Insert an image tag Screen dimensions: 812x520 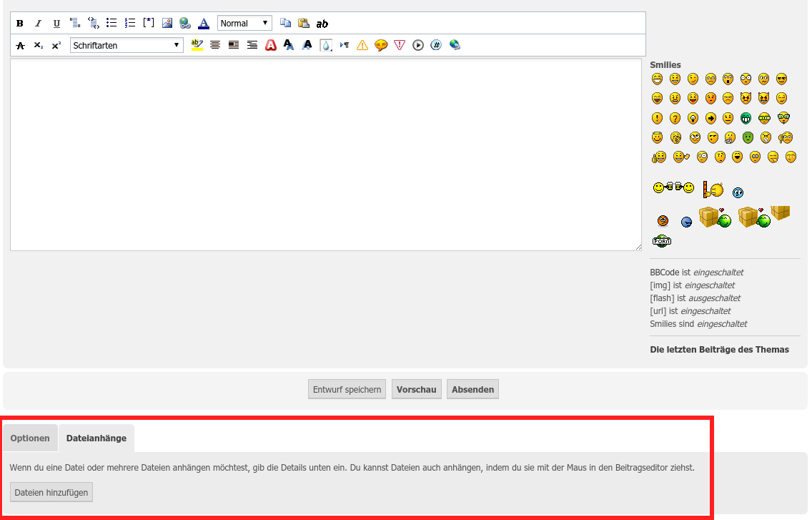[167, 23]
